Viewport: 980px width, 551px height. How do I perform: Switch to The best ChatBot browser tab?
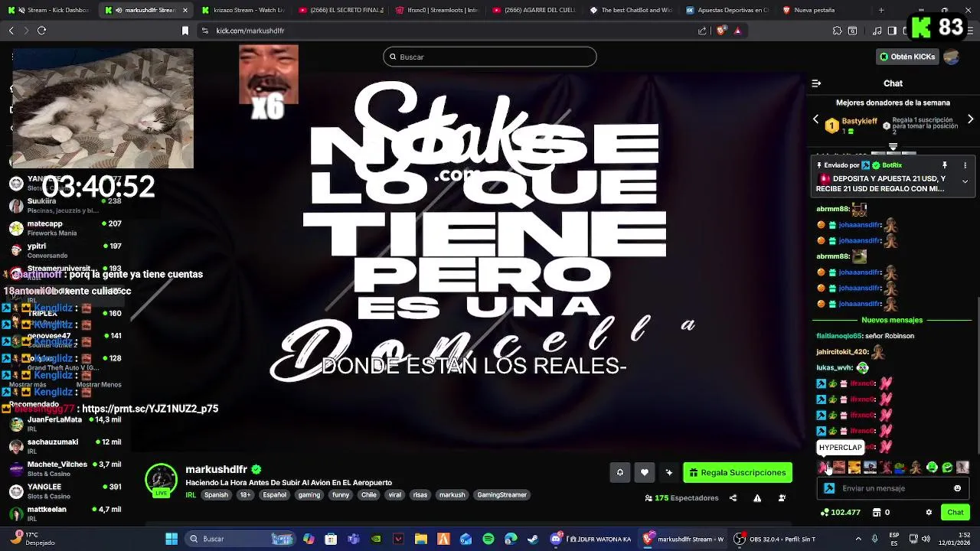coord(632,10)
